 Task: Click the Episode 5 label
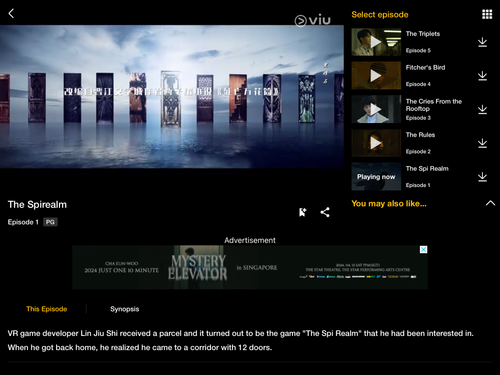pos(418,50)
